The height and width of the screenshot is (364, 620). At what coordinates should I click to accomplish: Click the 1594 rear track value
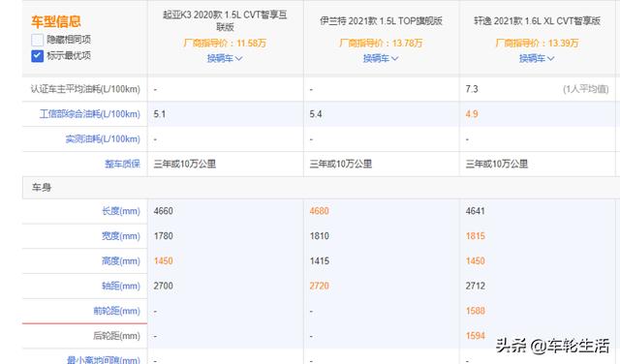click(476, 336)
